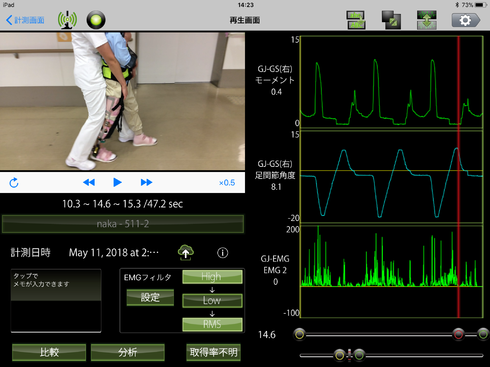The width and height of the screenshot is (490, 367).
Task: Go back to 計測画面 screen
Action: click(x=25, y=20)
